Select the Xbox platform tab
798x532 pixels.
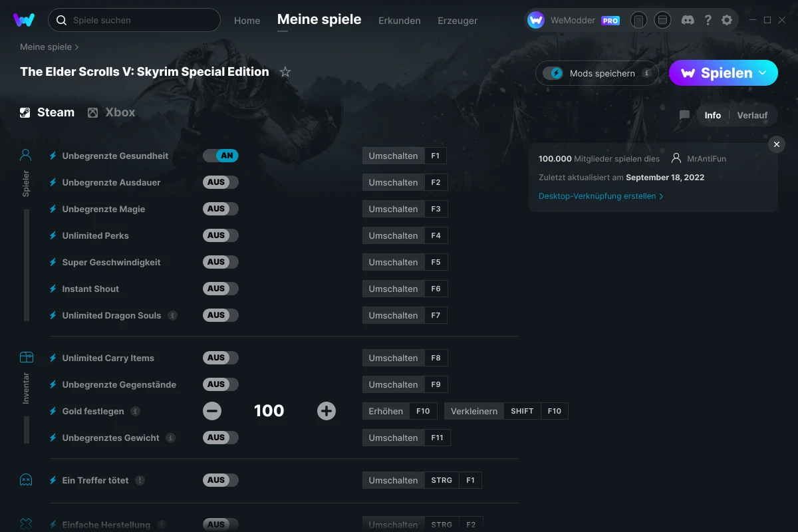(x=111, y=112)
